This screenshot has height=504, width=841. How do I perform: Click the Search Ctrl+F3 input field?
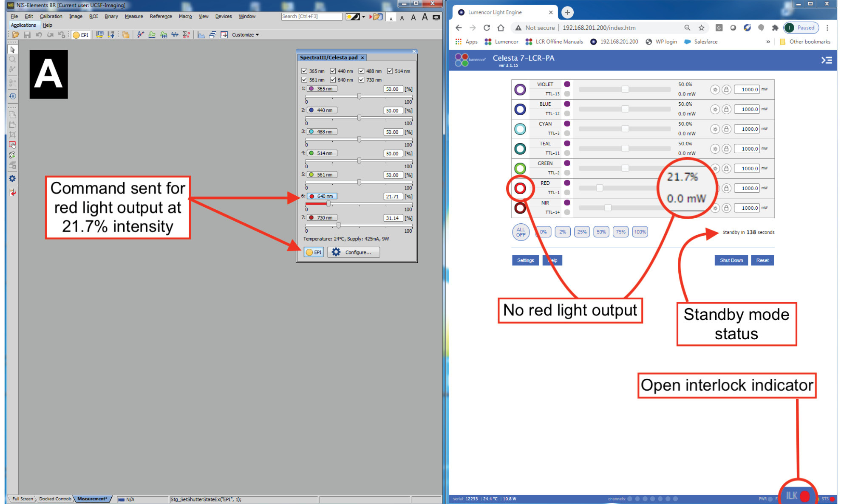tap(311, 16)
